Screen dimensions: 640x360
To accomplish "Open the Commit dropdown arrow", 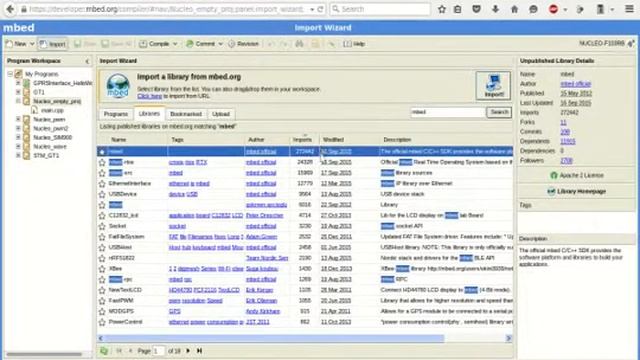I will click(x=220, y=44).
